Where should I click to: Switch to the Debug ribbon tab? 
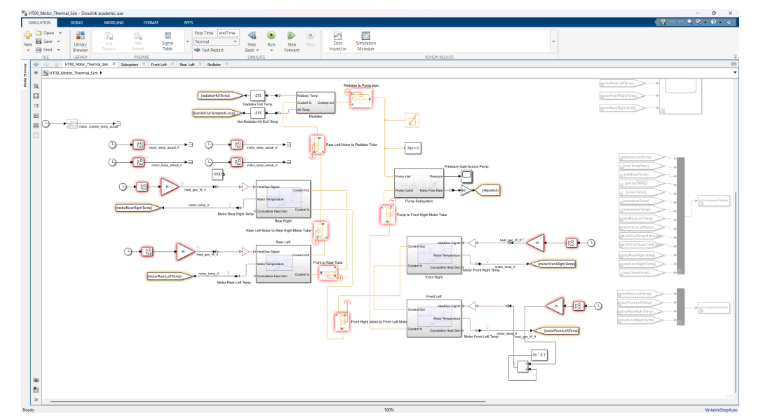pyautogui.click(x=77, y=22)
